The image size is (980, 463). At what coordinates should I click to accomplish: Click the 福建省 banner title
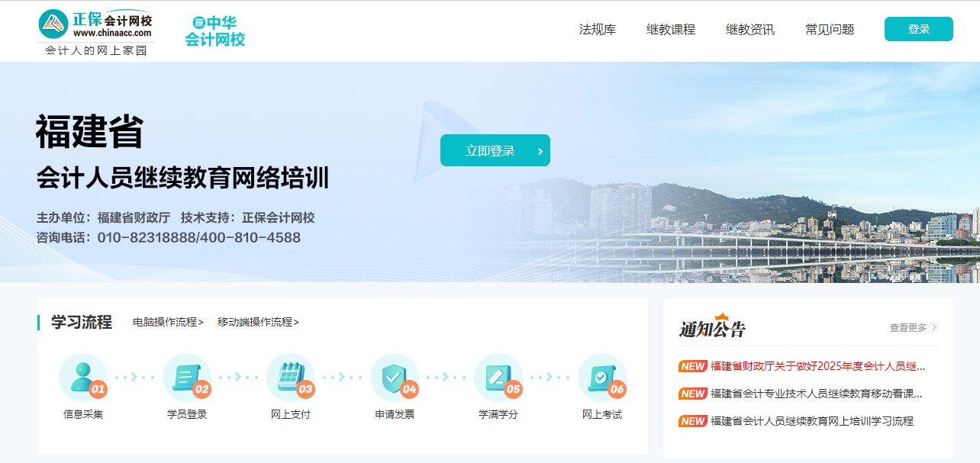tap(89, 132)
